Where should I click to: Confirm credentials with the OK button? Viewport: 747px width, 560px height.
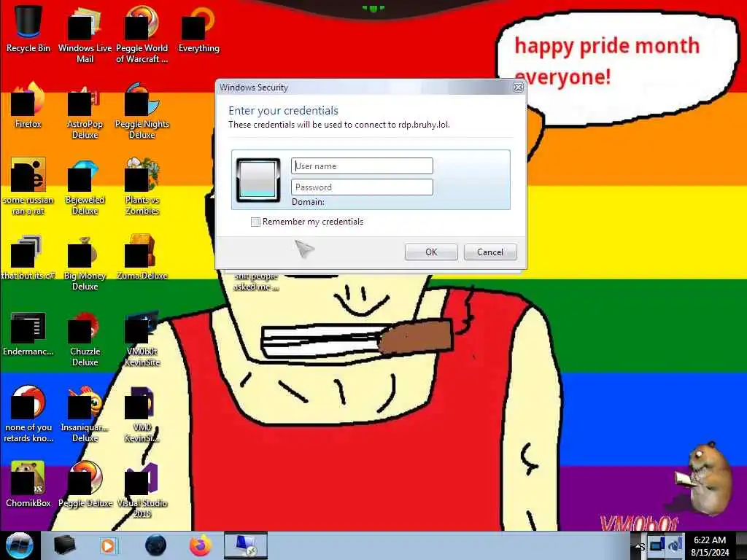431,252
